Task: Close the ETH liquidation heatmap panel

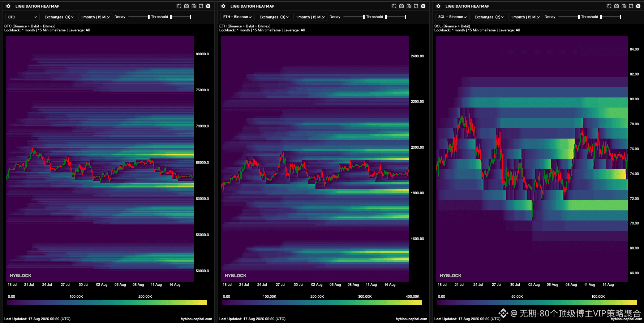Action: [x=423, y=6]
